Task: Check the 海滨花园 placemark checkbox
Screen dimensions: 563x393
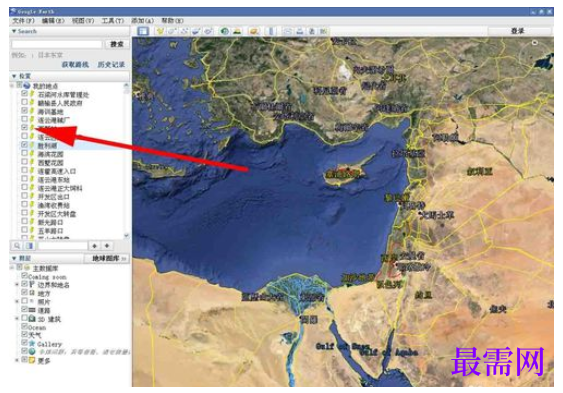Action: (24, 153)
